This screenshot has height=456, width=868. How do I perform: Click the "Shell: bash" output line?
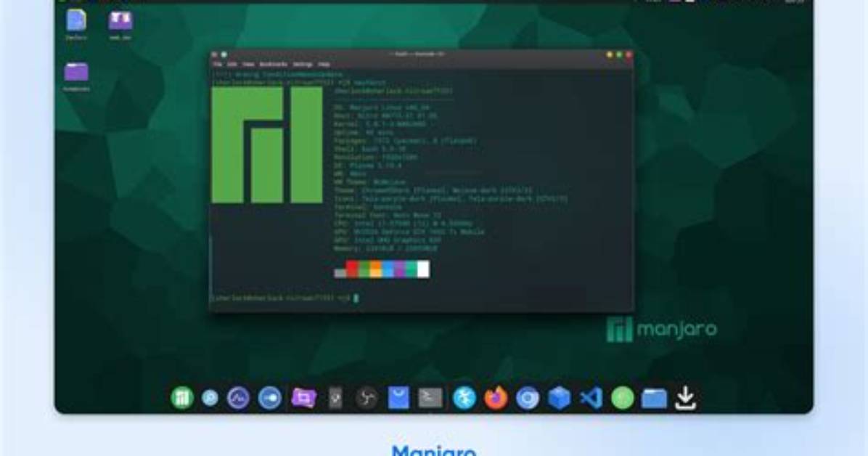click(370, 149)
